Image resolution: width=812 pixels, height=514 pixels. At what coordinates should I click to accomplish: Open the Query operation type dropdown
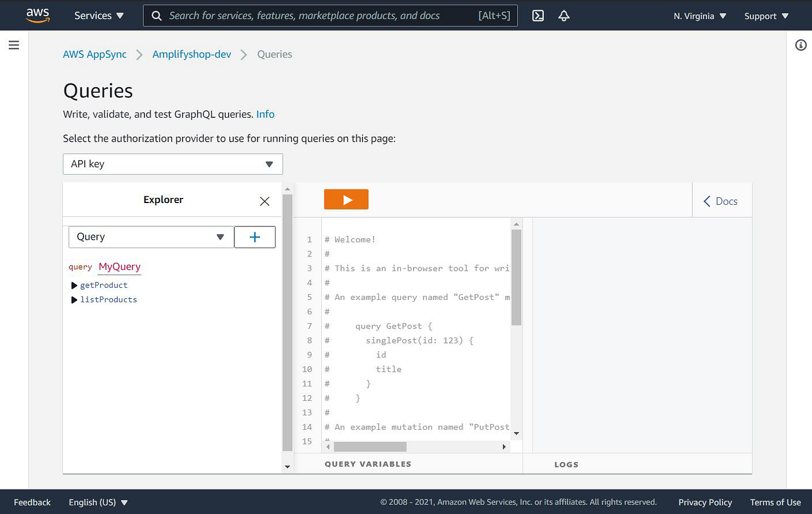(x=151, y=237)
